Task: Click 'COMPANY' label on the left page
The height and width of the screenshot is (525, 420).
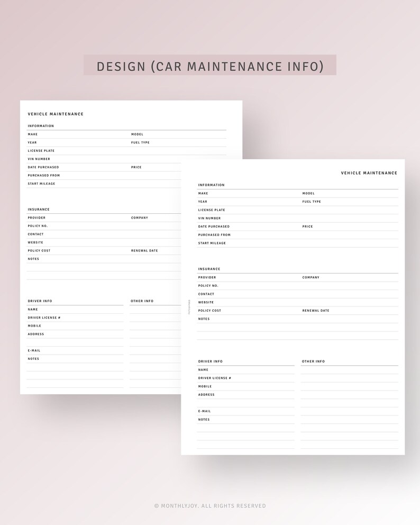Action: tap(140, 218)
